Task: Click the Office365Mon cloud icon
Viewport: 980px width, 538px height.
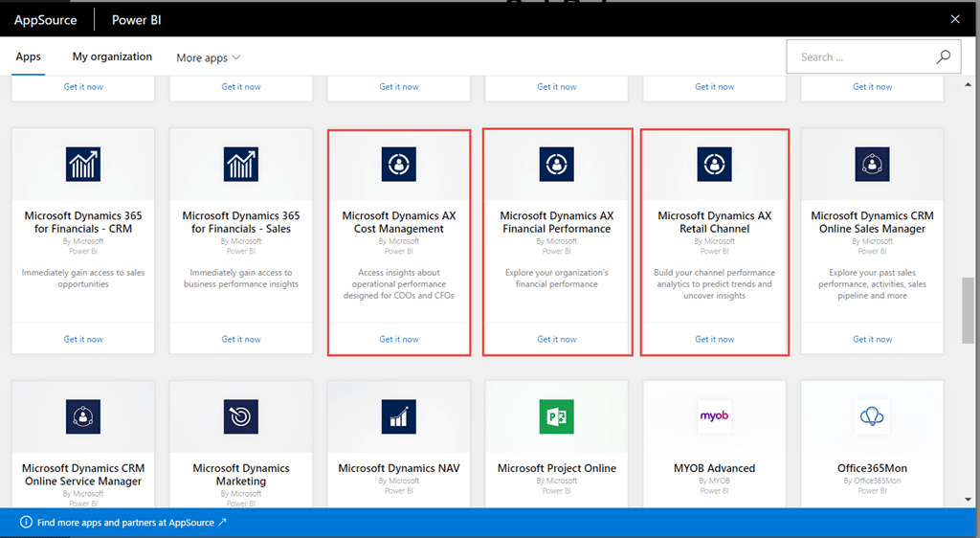Action: [872, 416]
